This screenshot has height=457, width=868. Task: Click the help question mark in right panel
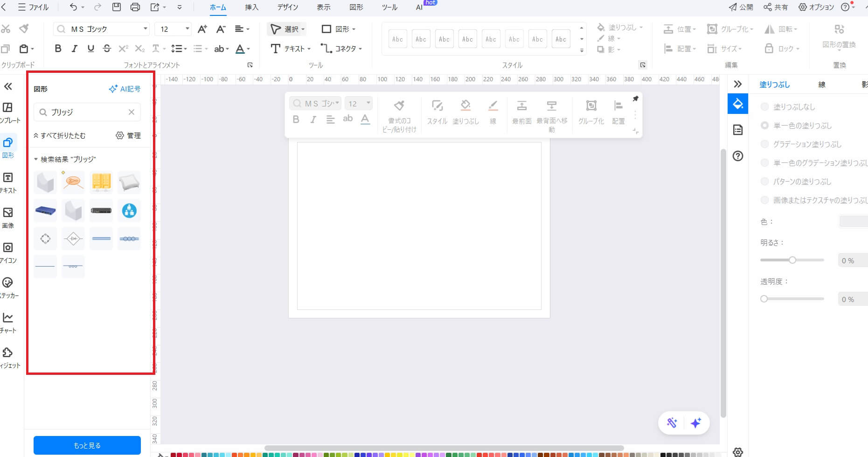(738, 156)
